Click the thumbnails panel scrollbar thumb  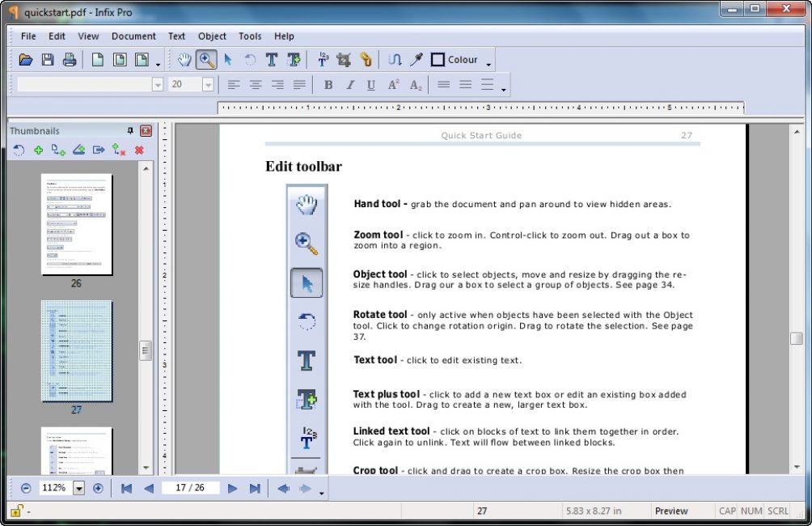[x=146, y=351]
